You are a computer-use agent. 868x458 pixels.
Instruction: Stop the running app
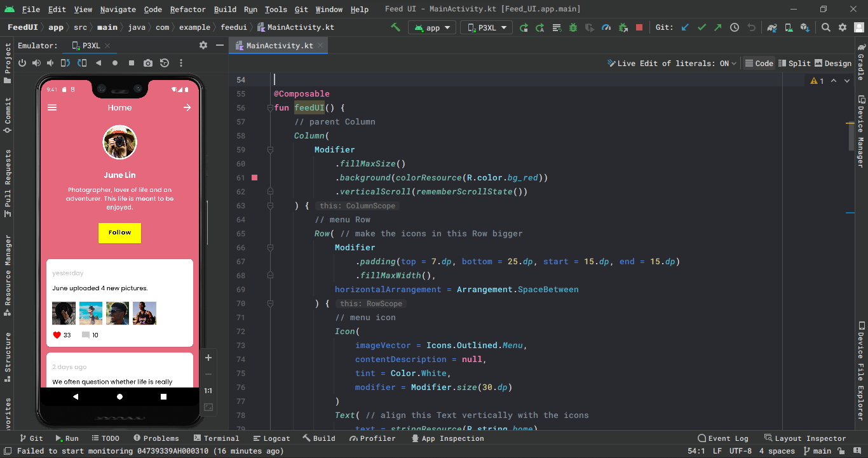pos(639,27)
